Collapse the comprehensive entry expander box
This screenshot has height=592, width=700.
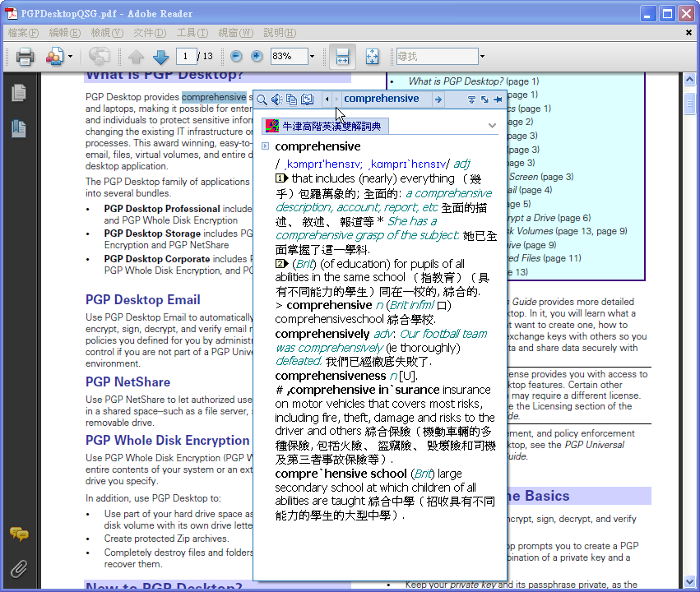click(265, 146)
